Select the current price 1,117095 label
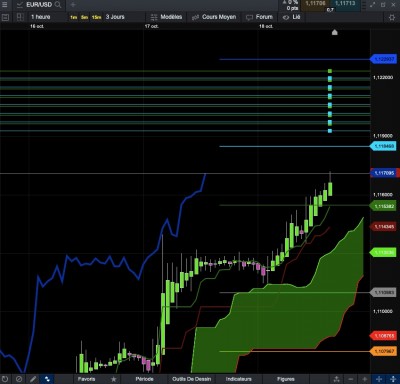The image size is (400, 384). pos(385,173)
